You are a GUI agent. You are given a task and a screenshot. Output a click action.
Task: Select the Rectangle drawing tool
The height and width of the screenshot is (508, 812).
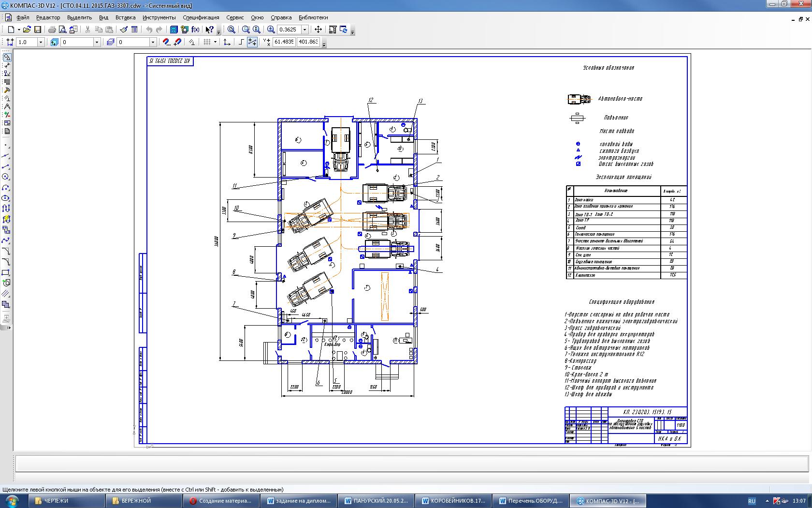point(6,272)
